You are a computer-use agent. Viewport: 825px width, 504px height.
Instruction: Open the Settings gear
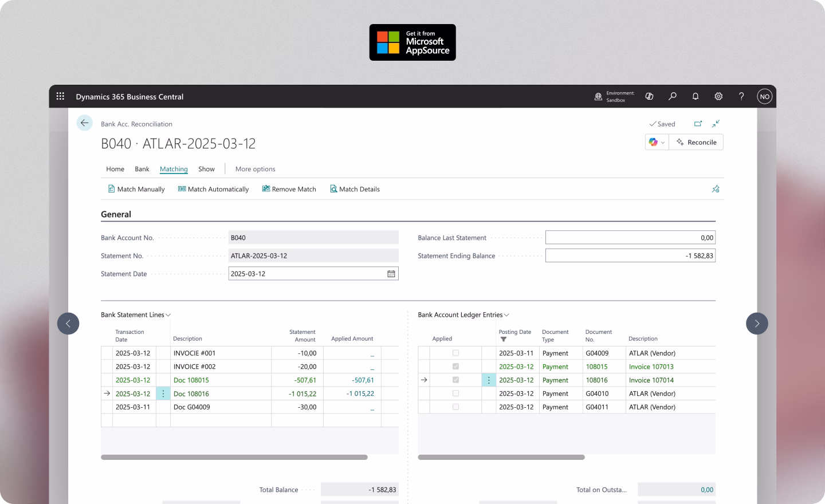click(718, 96)
